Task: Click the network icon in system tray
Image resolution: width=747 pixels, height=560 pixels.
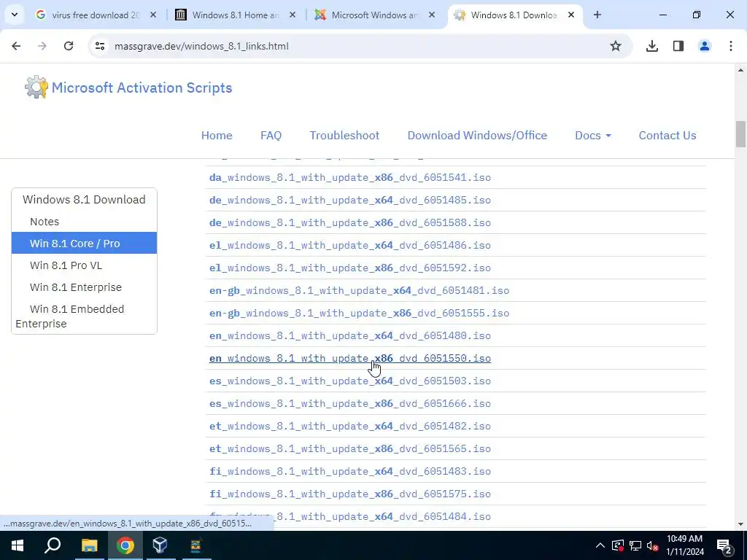Action: point(635,545)
